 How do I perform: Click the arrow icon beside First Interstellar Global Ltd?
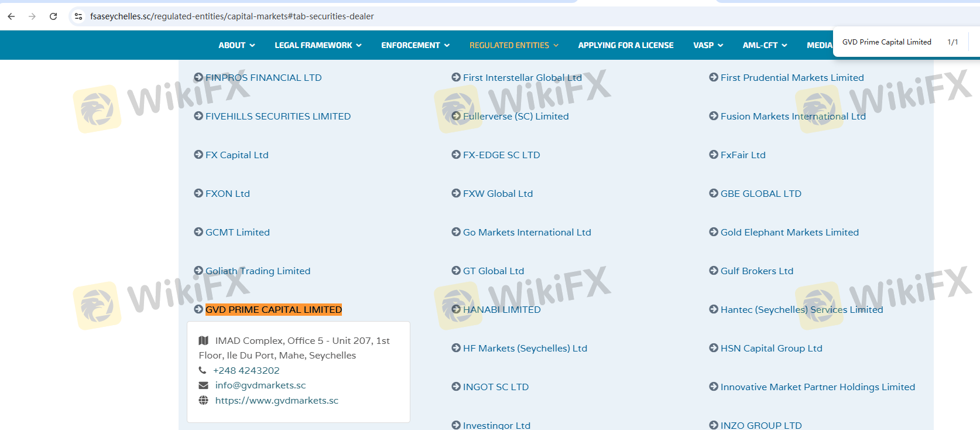coord(456,77)
